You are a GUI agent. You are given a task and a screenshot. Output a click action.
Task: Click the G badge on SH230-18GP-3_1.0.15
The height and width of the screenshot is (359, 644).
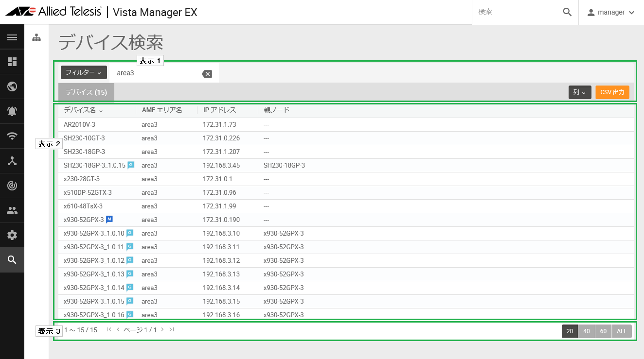click(x=131, y=165)
